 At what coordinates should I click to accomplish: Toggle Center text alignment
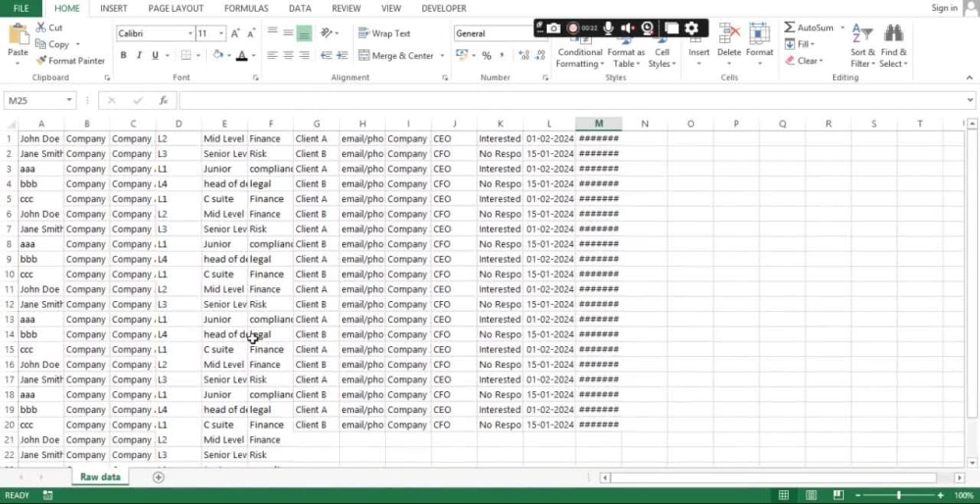tap(288, 55)
